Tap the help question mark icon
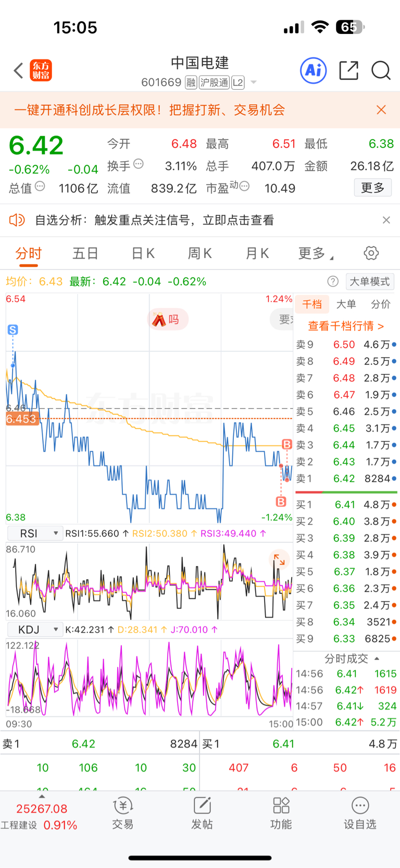This screenshot has height=868, width=400. [333, 282]
